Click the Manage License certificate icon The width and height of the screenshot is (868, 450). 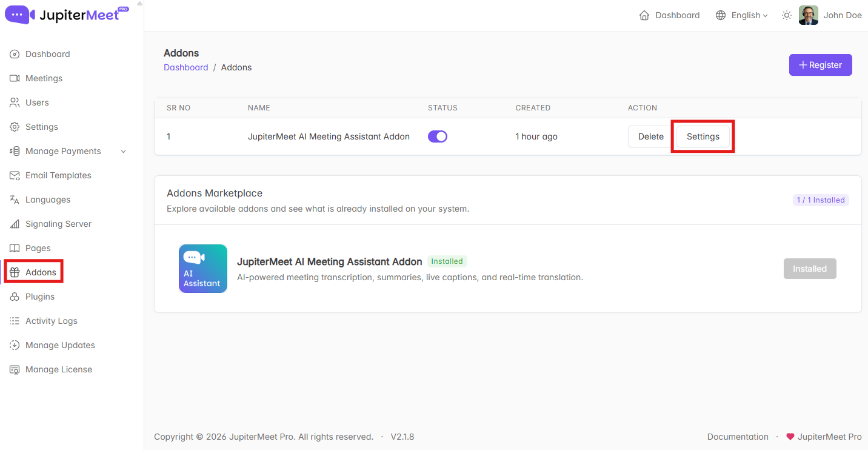15,369
